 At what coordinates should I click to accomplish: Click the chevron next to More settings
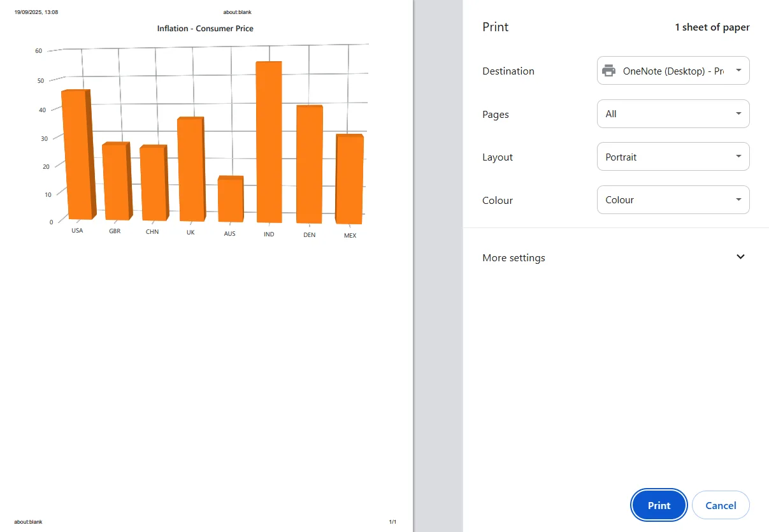pos(740,257)
